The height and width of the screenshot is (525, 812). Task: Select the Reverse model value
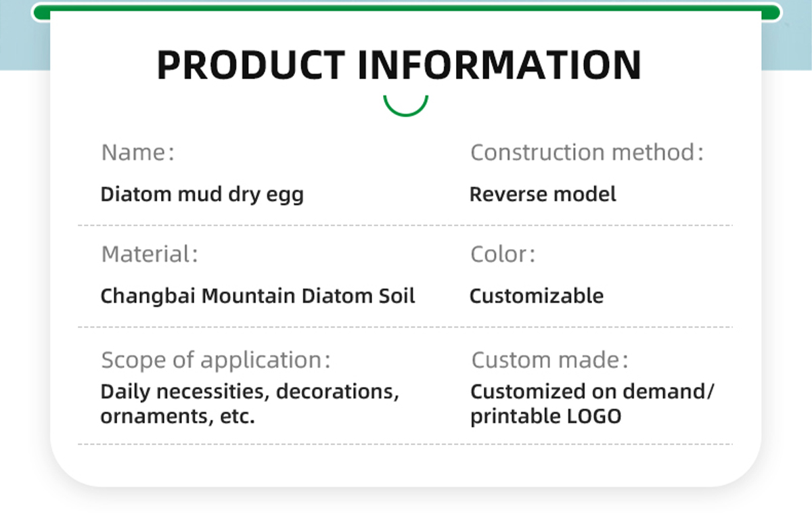point(543,195)
